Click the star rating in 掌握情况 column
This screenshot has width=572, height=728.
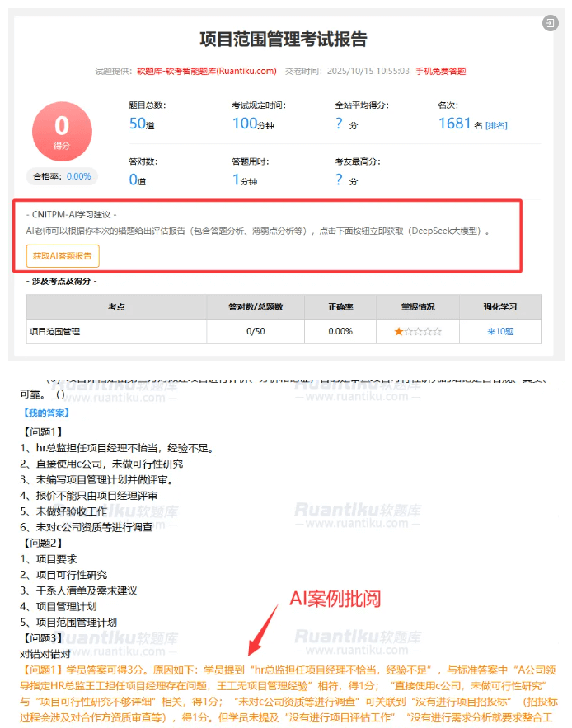tap(418, 332)
